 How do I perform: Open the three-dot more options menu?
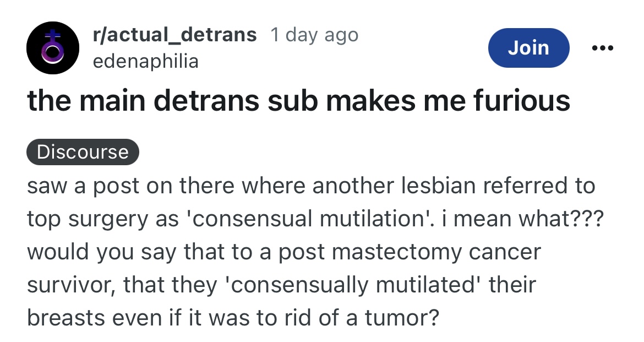click(x=603, y=48)
